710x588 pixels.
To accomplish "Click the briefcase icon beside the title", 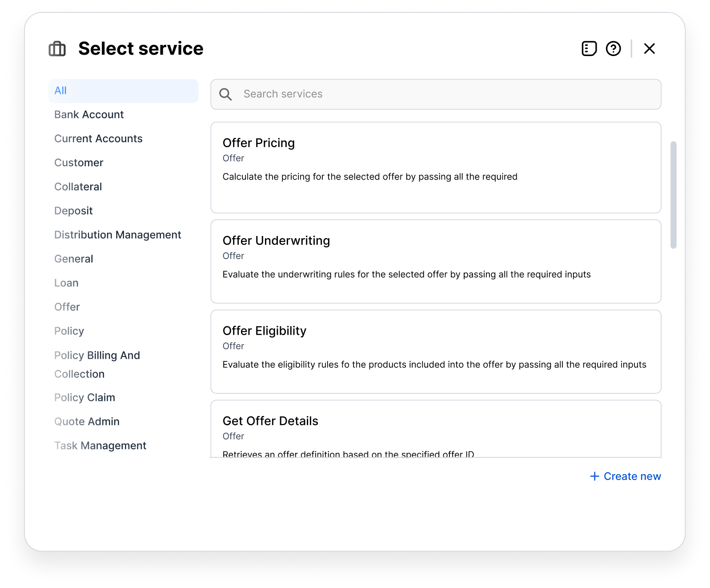I will pyautogui.click(x=57, y=49).
